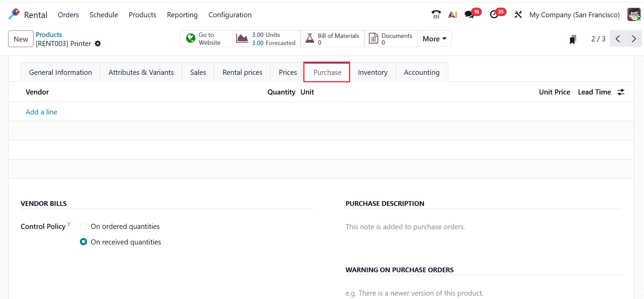Switch to Purchase tab
The height and width of the screenshot is (299, 644).
pyautogui.click(x=327, y=72)
